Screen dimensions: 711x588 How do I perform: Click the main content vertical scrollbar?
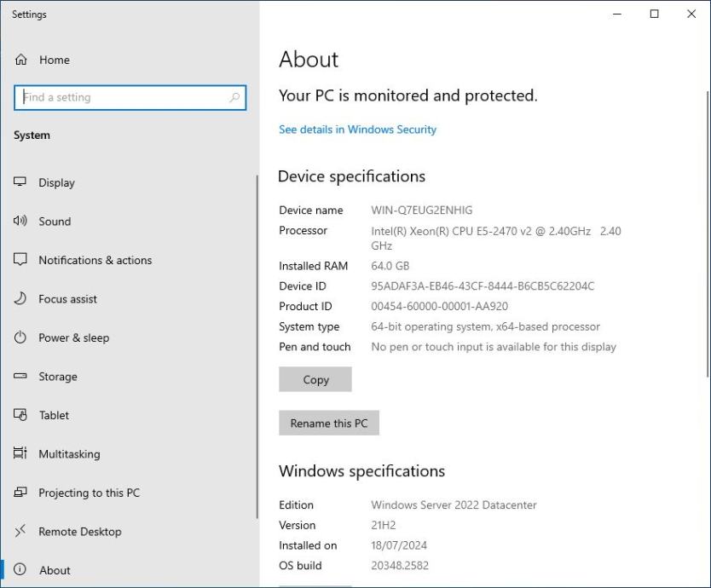pos(706,230)
